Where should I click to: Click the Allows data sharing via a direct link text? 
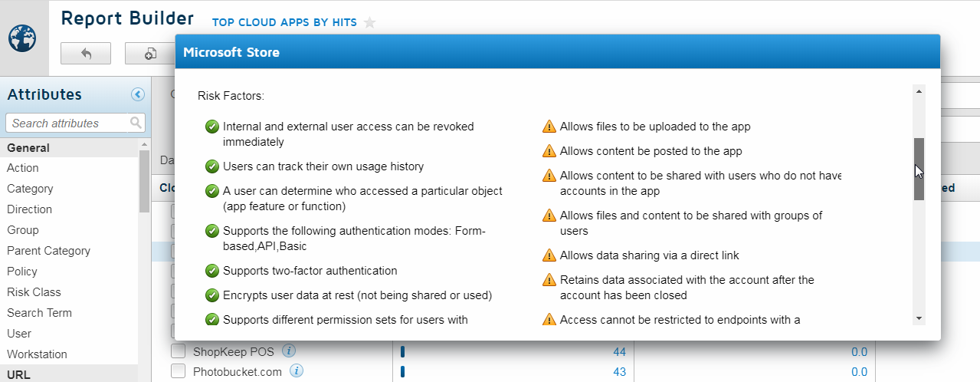pyautogui.click(x=650, y=255)
